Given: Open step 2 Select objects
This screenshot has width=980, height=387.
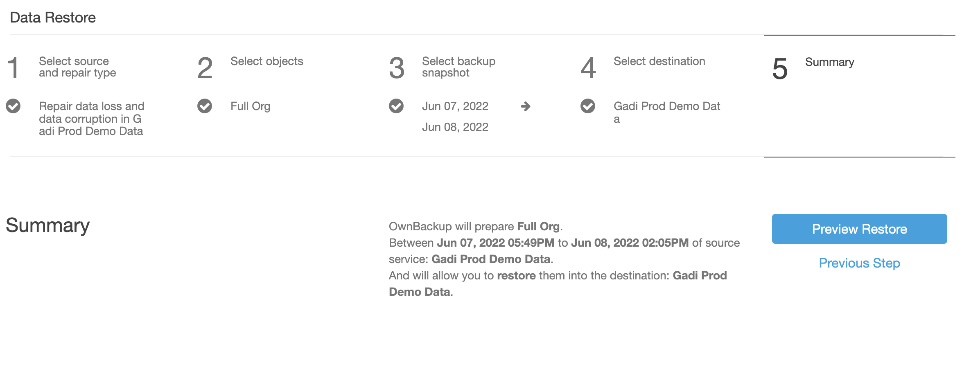Looking at the screenshot, I should (x=266, y=61).
